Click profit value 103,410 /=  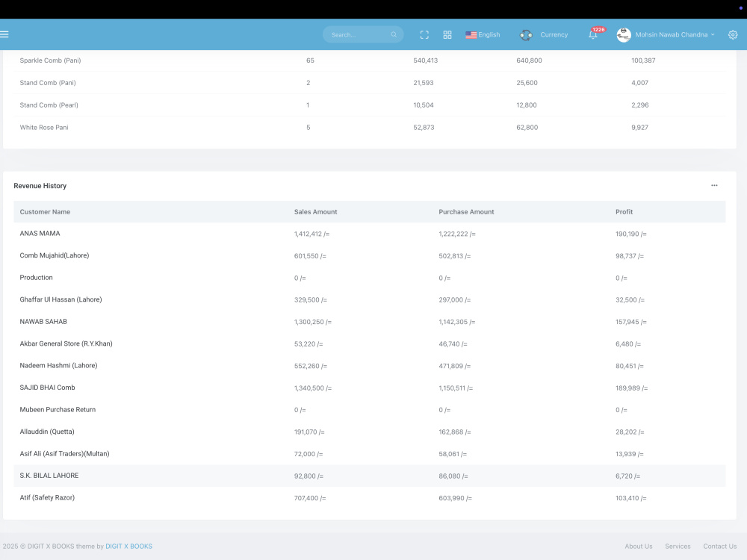pyautogui.click(x=630, y=498)
